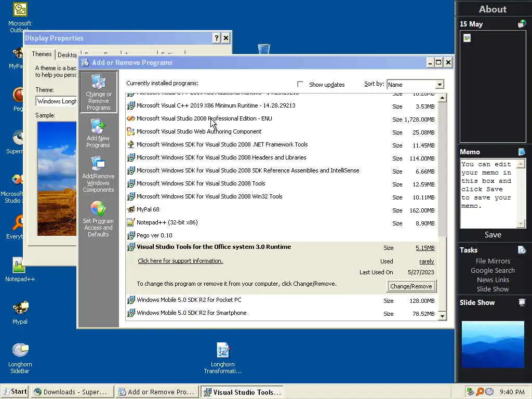Click inside the Memo text box

(488, 193)
